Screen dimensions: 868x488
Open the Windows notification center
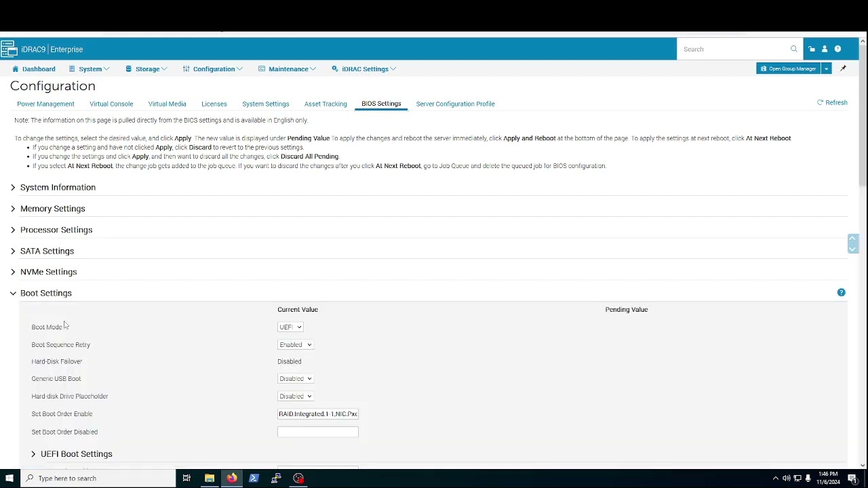852,478
